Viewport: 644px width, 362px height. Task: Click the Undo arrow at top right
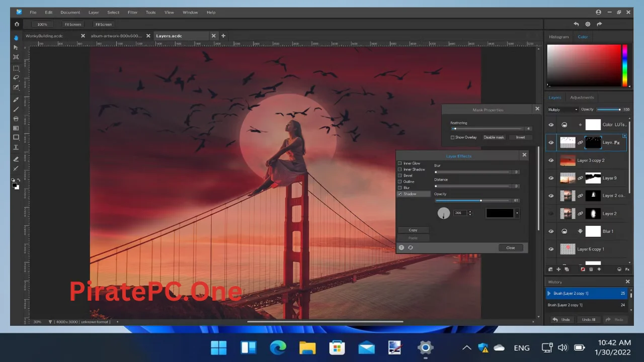point(576,24)
